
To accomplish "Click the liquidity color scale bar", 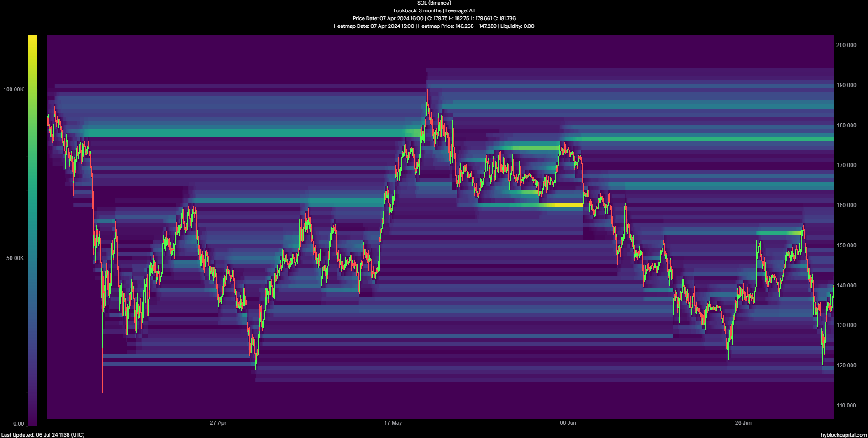I will (x=32, y=230).
